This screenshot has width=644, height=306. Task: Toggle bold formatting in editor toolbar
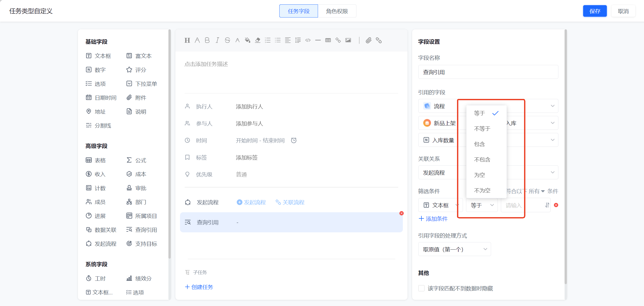click(207, 40)
